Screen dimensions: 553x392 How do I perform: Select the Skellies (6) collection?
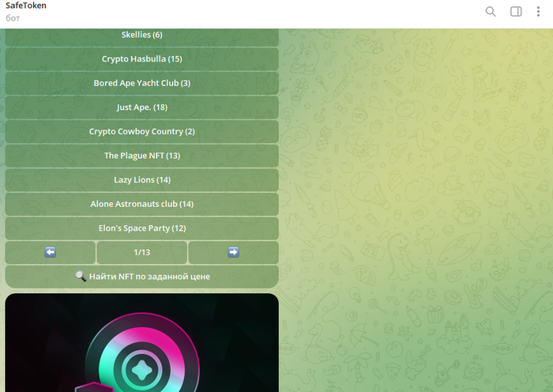[141, 36]
